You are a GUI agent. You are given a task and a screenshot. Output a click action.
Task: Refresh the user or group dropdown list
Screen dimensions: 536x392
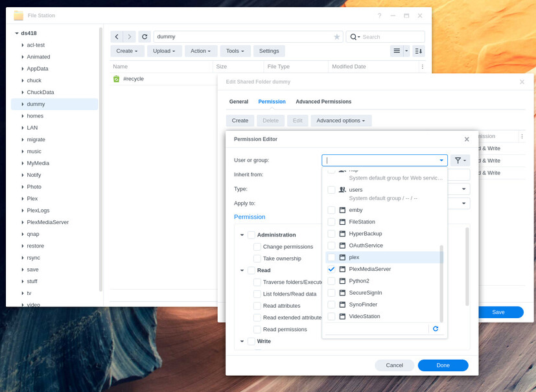pos(436,329)
